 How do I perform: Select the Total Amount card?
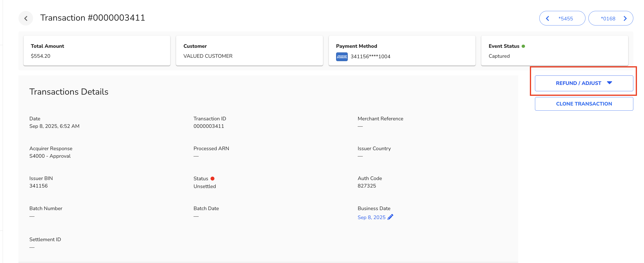pyautogui.click(x=97, y=51)
